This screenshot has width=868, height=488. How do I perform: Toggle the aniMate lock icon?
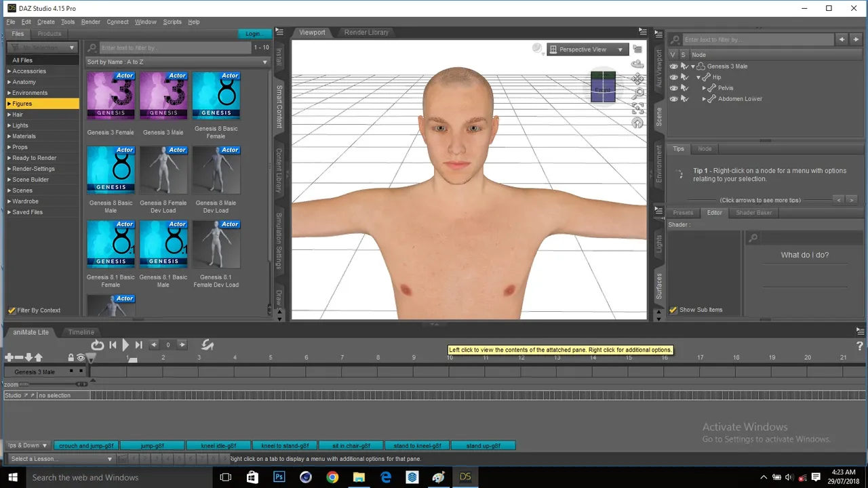(71, 357)
